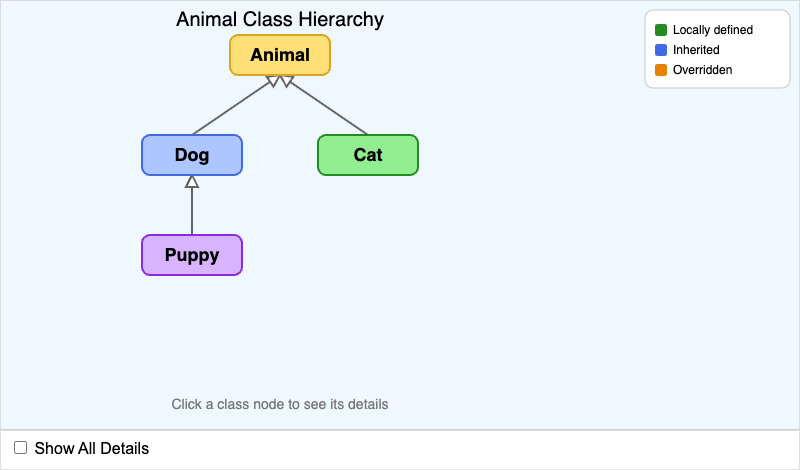Screen dimensions: 800x470
Task: Select the Animal class node
Action: pos(280,55)
